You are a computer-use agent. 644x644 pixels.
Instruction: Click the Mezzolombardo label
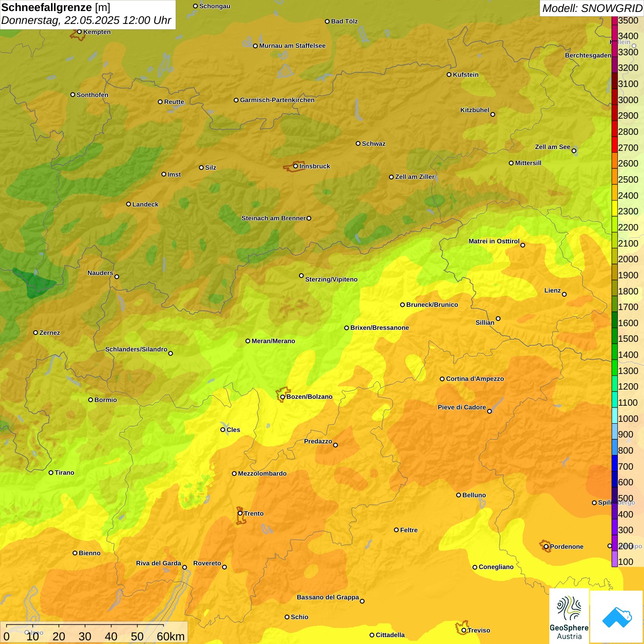coord(262,473)
